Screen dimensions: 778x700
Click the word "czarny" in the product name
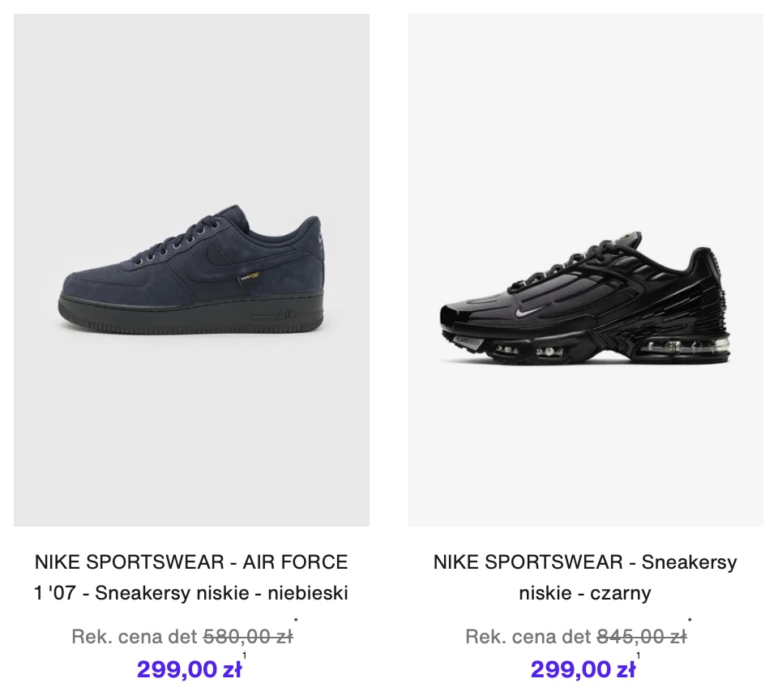point(623,593)
